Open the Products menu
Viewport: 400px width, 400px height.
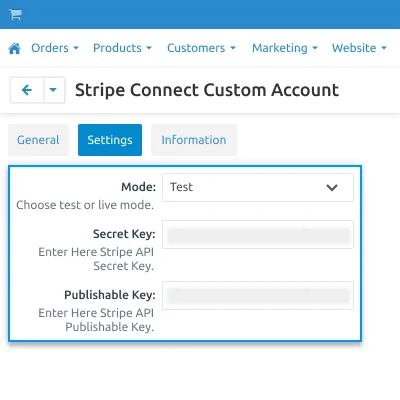coord(122,48)
